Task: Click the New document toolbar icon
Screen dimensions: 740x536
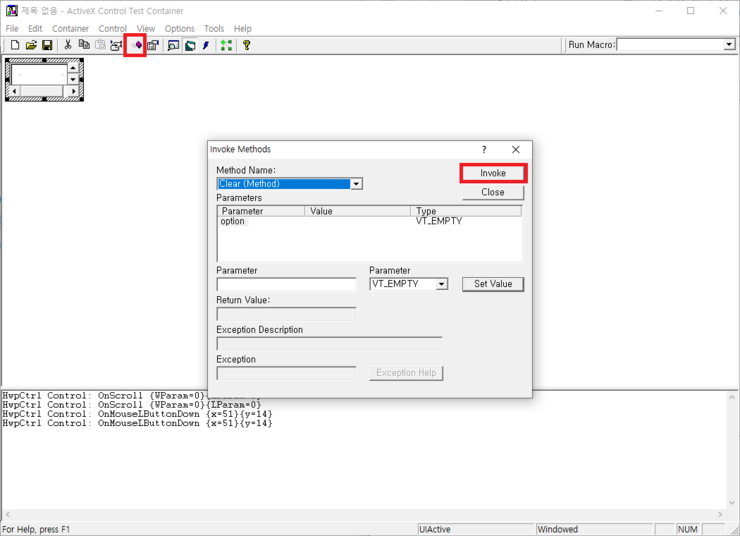Action: pyautogui.click(x=15, y=45)
